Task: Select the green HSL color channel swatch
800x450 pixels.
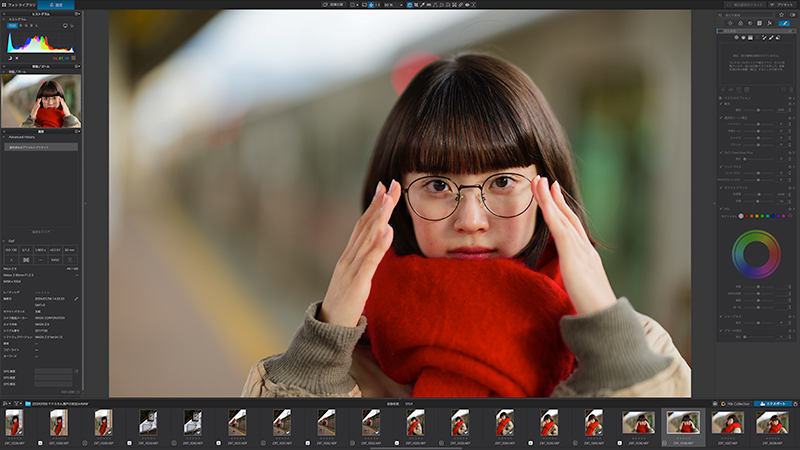Action: coord(762,216)
